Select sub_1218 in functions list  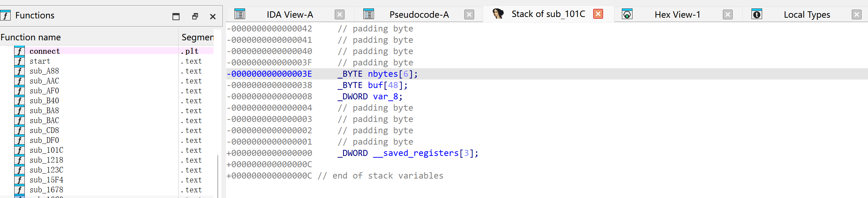click(46, 160)
